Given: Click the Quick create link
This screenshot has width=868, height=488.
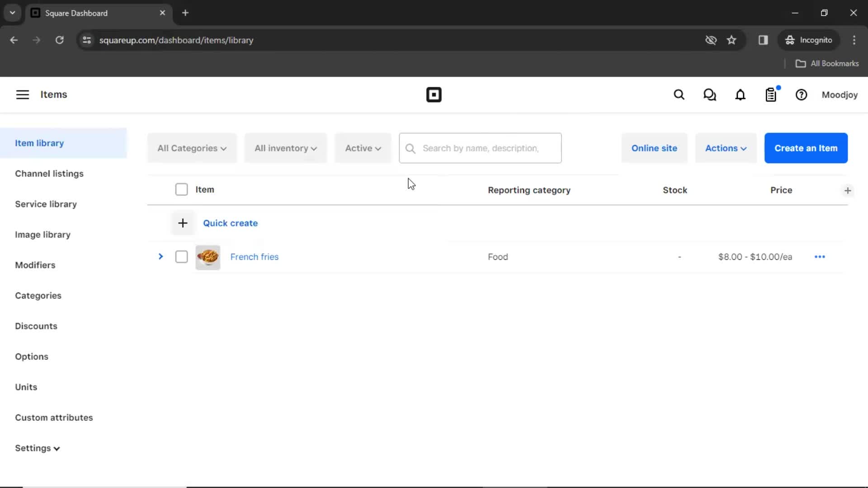Looking at the screenshot, I should point(231,223).
